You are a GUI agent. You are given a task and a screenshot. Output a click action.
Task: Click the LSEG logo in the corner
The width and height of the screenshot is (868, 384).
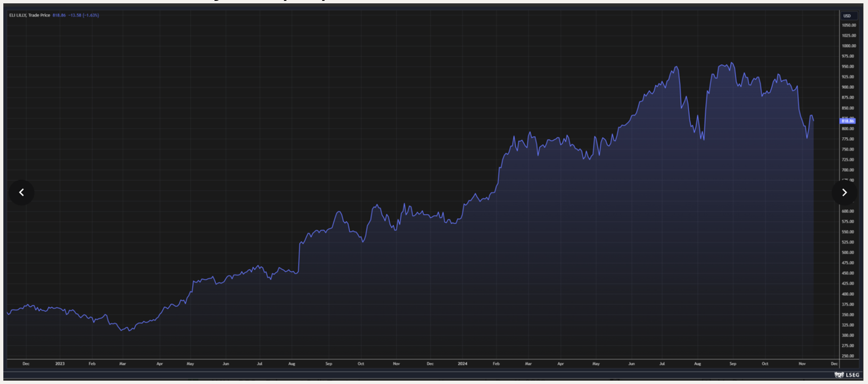(x=847, y=375)
